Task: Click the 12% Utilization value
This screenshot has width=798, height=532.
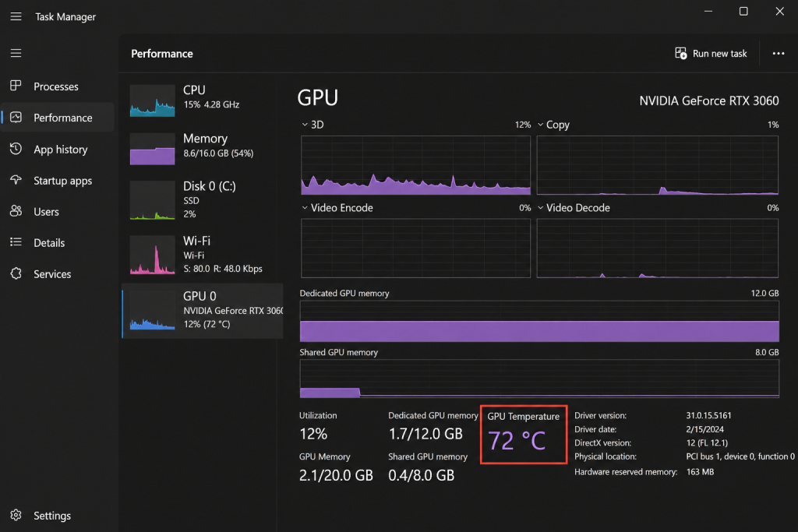Action: click(x=313, y=434)
